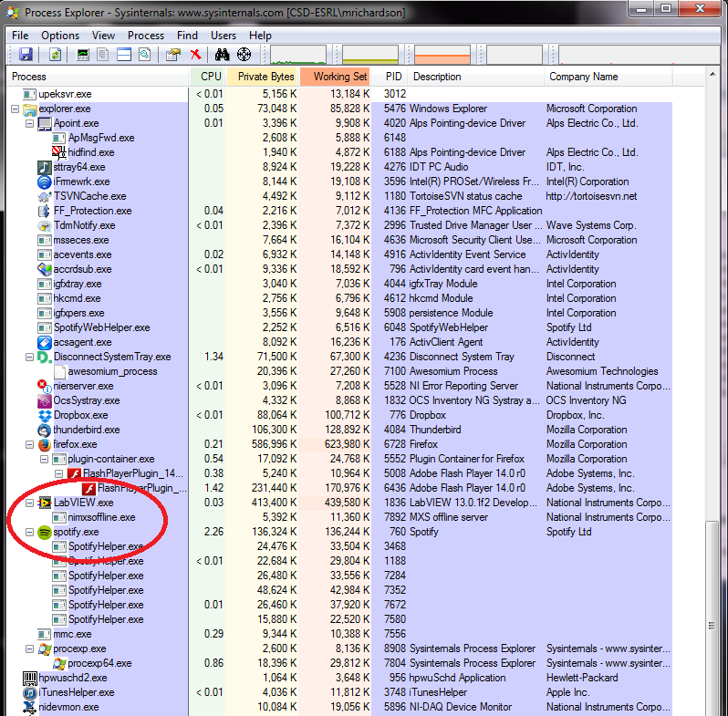728x716 pixels.
Task: Sort by the CPU column header
Action: point(208,77)
